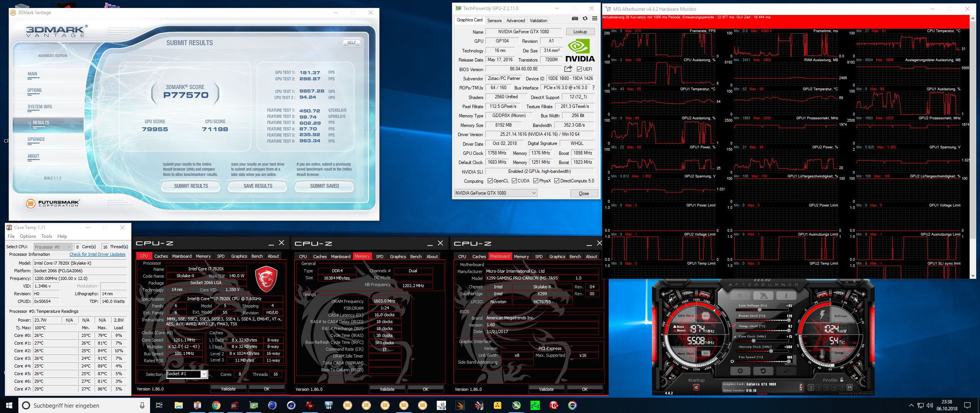The image size is (980, 413).
Task: Open Afterburner settings gear button
Action: pyautogui.click(x=740, y=371)
